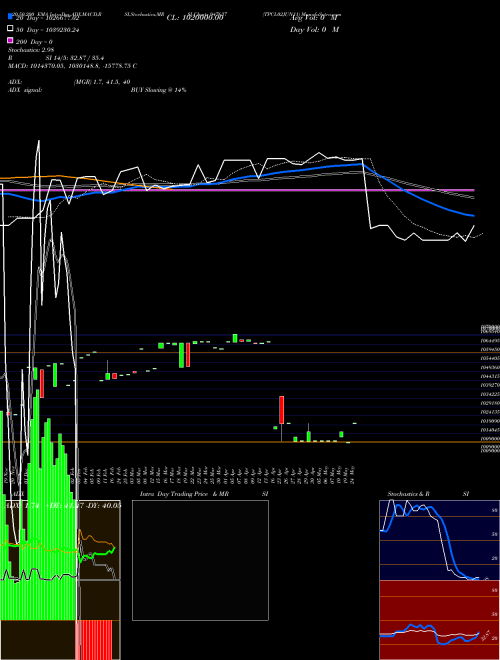Select the 200 Day - 0 label
The width and height of the screenshot is (500, 660).
(34, 42)
